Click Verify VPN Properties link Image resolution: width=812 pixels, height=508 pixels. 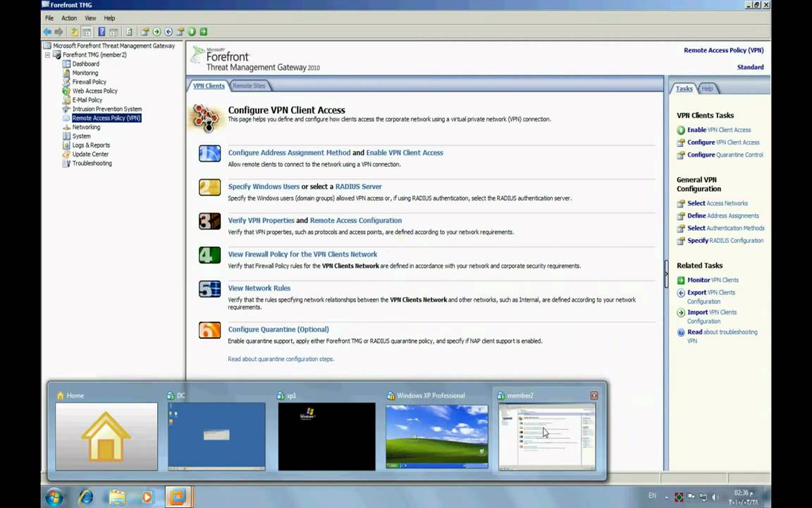pyautogui.click(x=261, y=220)
